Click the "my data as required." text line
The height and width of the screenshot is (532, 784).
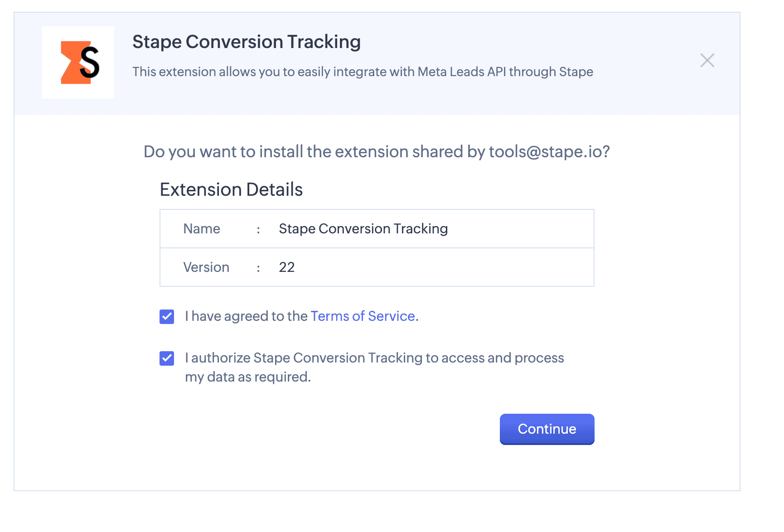pyautogui.click(x=248, y=377)
